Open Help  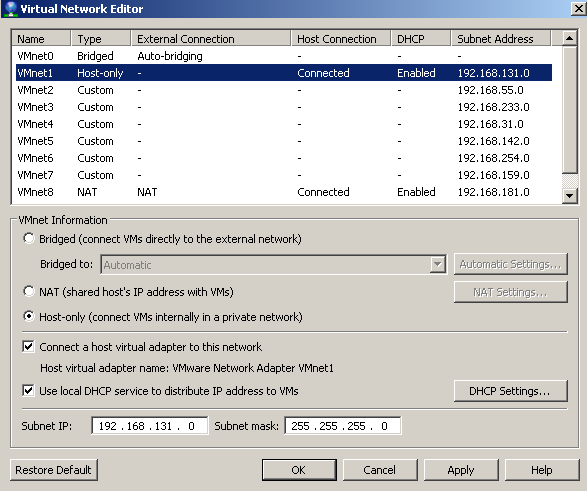pyautogui.click(x=542, y=470)
